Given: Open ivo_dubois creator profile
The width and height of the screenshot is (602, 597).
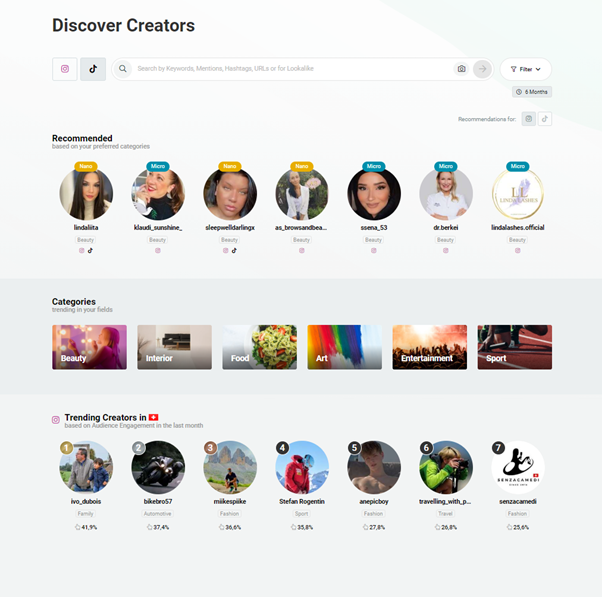Looking at the screenshot, I should click(x=86, y=467).
